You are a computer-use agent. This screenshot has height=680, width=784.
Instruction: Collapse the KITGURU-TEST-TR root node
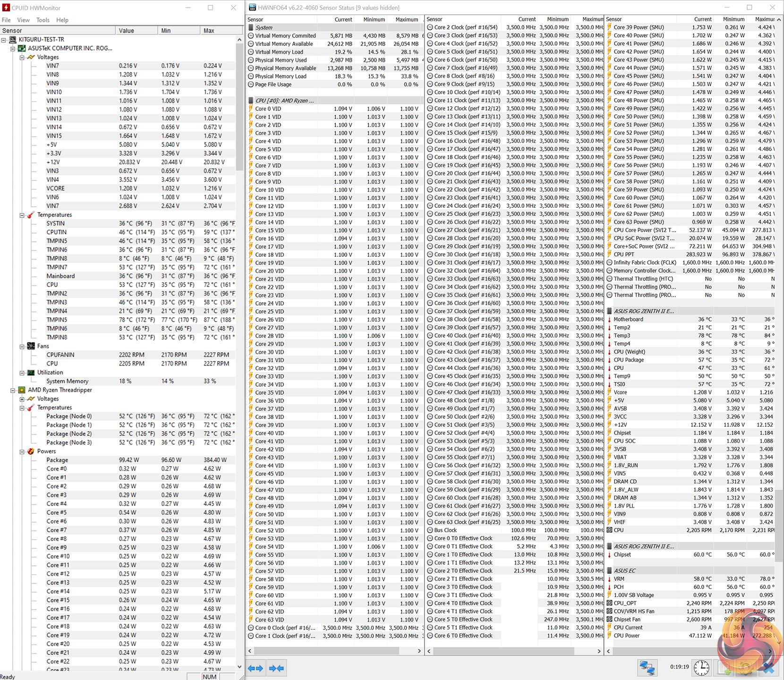(4, 40)
